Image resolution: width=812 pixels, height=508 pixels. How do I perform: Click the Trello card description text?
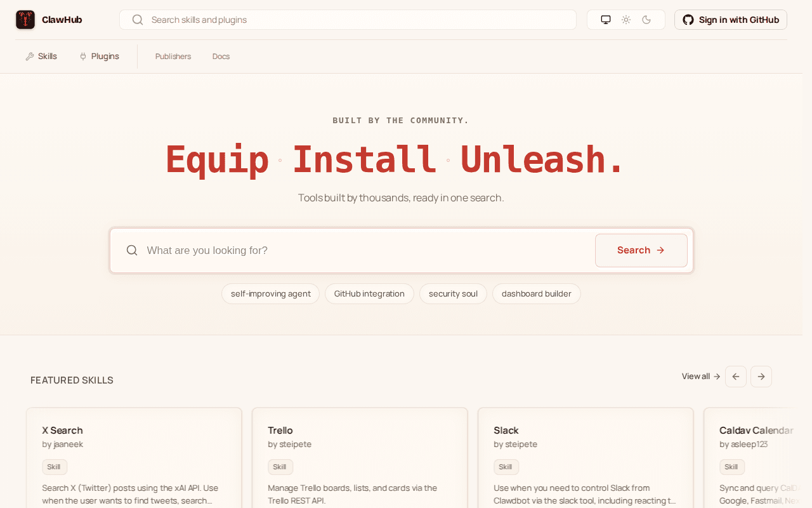coord(353,495)
